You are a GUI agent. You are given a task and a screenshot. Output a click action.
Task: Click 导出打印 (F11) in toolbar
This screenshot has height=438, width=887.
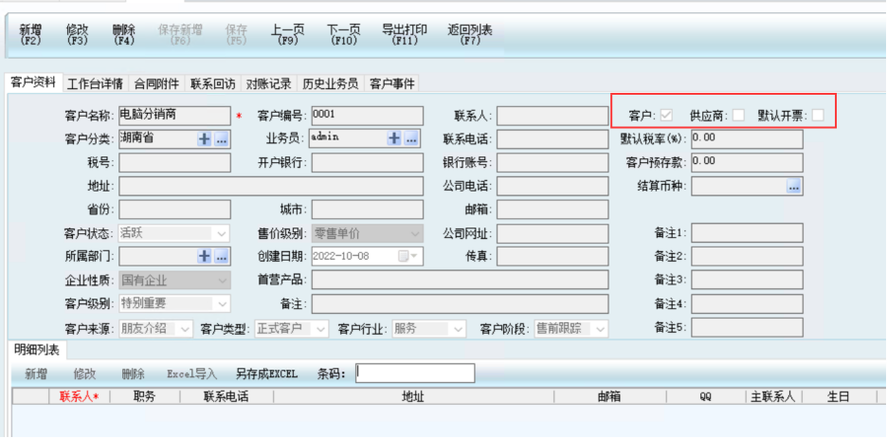404,35
